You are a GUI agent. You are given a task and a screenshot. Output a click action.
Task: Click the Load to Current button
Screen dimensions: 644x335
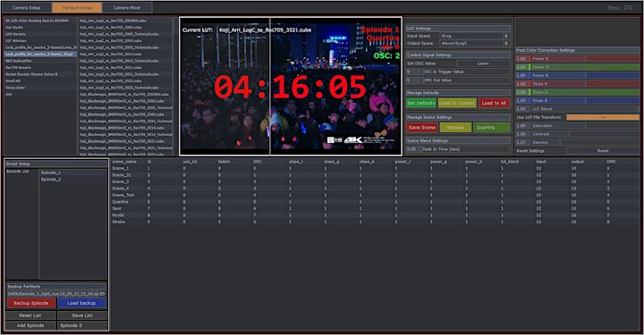tap(457, 103)
